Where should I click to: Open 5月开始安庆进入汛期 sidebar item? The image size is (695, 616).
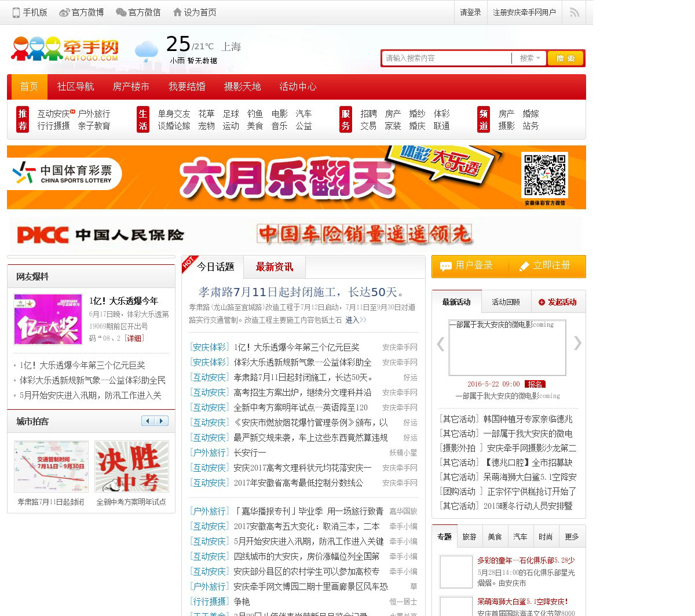click(x=90, y=395)
